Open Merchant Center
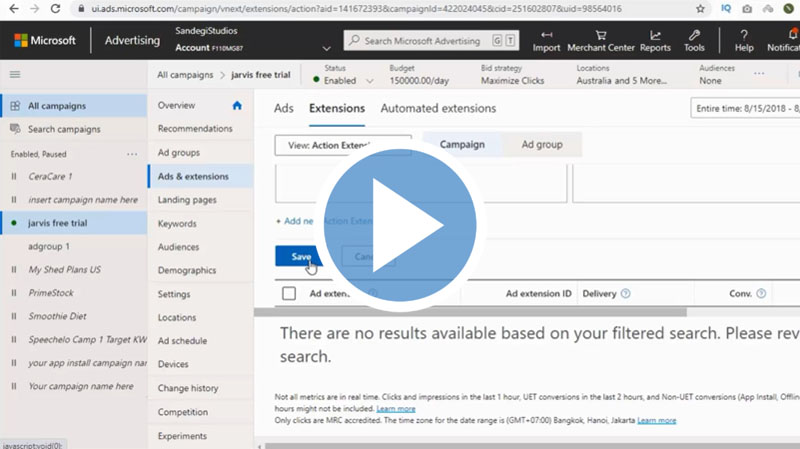Viewport: 800px width, 449px height. [601, 41]
